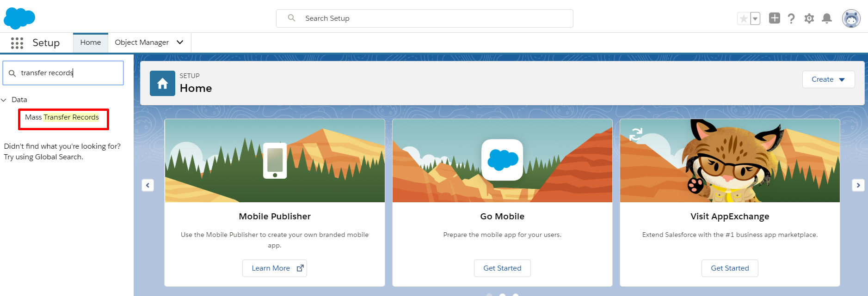Viewport: 868px width, 296px height.
Task: Click Learn More for Mobile Publisher
Action: point(275,268)
